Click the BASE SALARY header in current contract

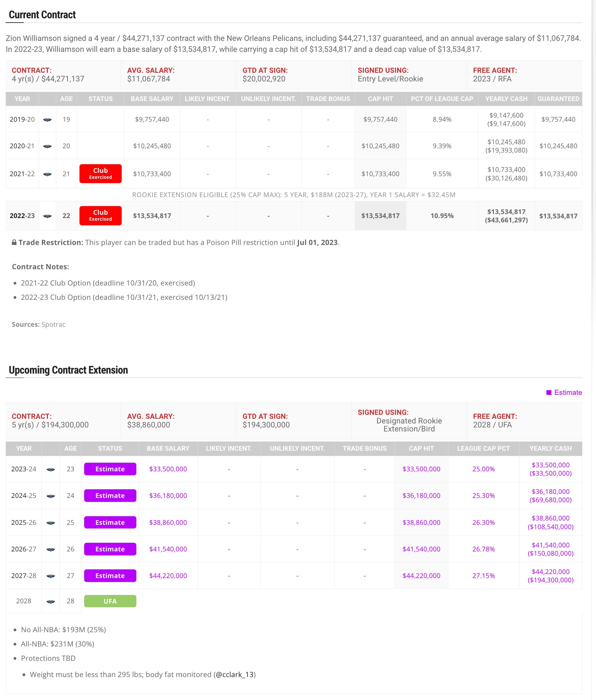point(152,99)
